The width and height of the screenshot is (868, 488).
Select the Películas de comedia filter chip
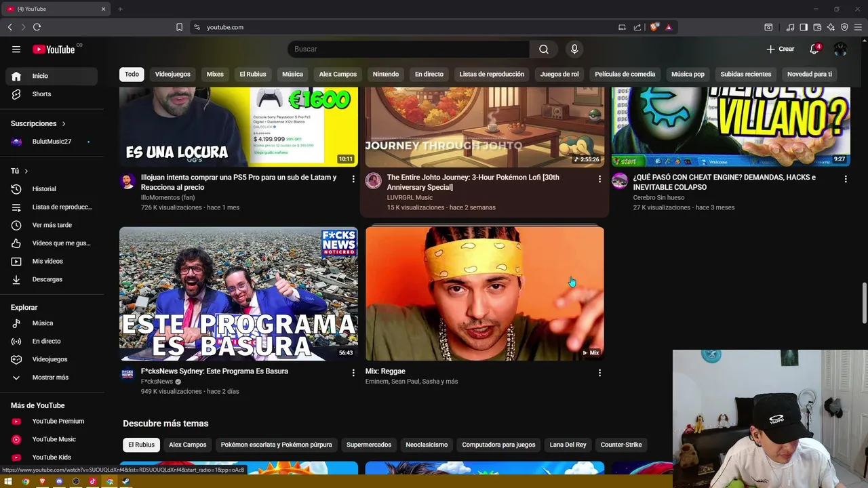[625, 74]
